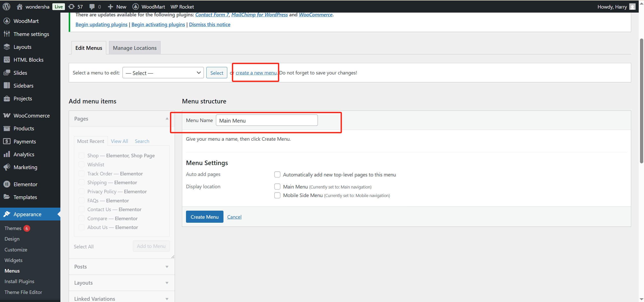The width and height of the screenshot is (644, 302).
Task: Check the Mobile Side Menu location
Action: 277,195
